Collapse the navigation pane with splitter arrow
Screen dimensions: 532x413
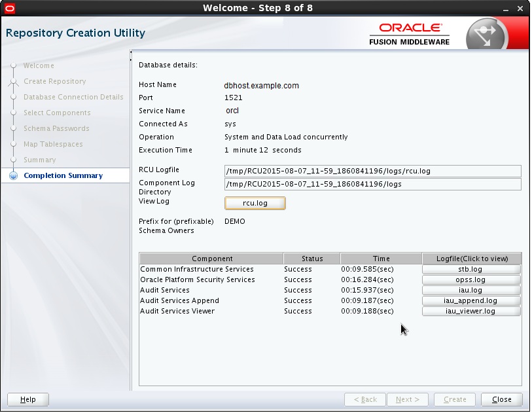[x=131, y=52]
